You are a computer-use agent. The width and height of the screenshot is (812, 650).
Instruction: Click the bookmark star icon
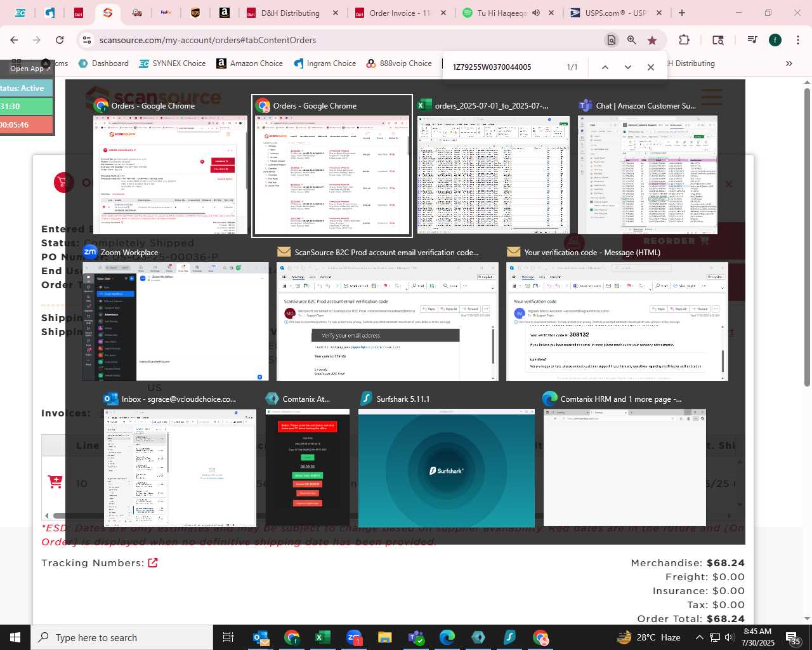[652, 40]
